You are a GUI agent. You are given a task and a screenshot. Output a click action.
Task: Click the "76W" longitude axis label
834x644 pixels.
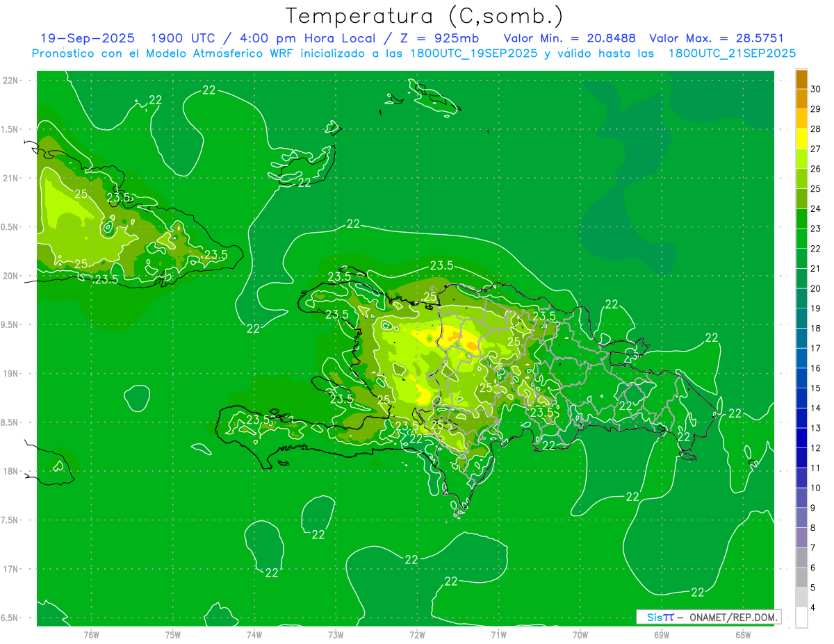pyautogui.click(x=91, y=634)
